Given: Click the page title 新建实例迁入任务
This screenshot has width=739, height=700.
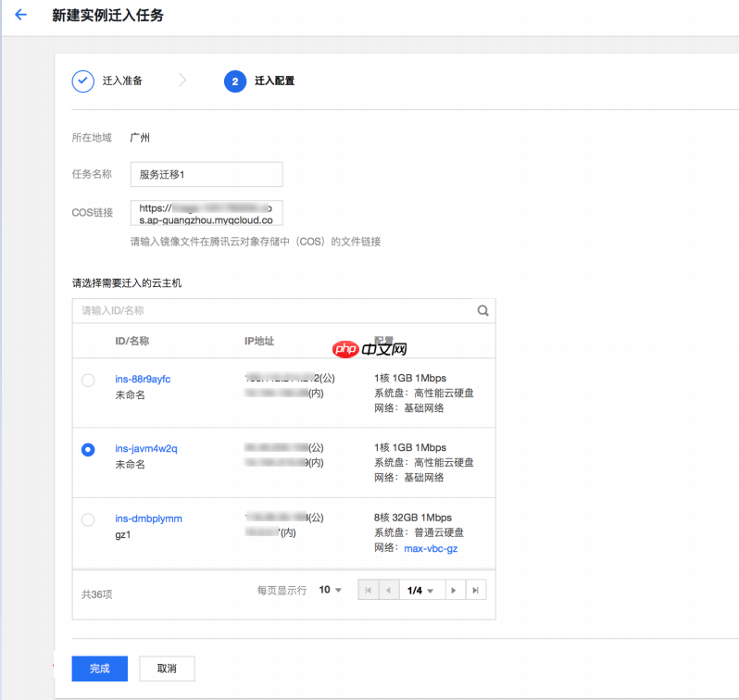Looking at the screenshot, I should click(x=108, y=15).
